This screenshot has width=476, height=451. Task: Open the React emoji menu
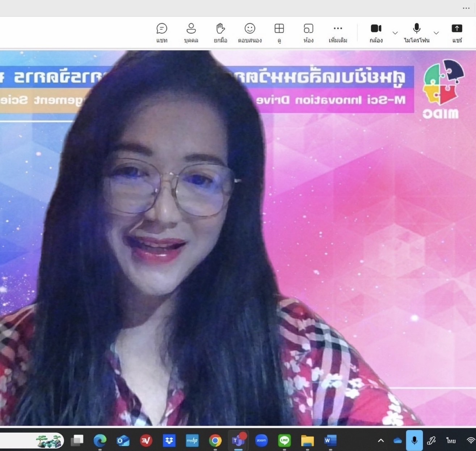250,33
